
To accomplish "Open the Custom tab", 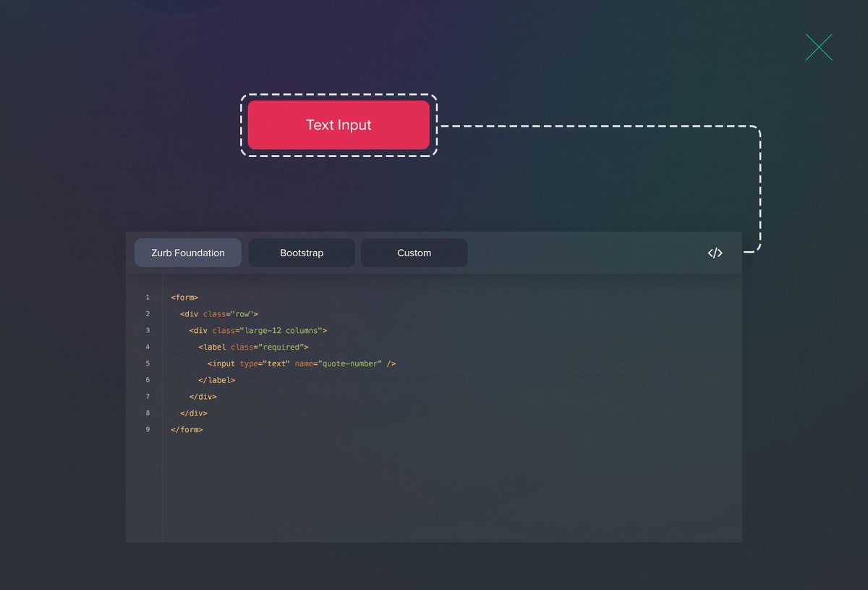I will [414, 253].
